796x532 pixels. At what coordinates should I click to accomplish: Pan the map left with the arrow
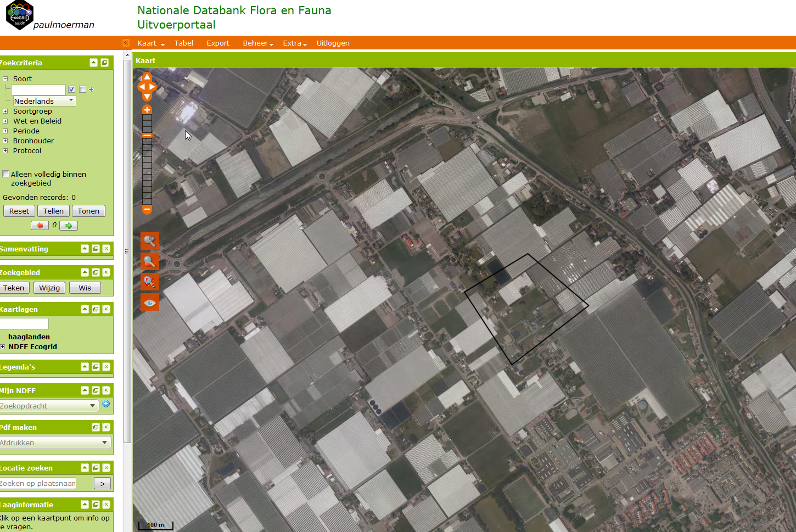pos(141,87)
